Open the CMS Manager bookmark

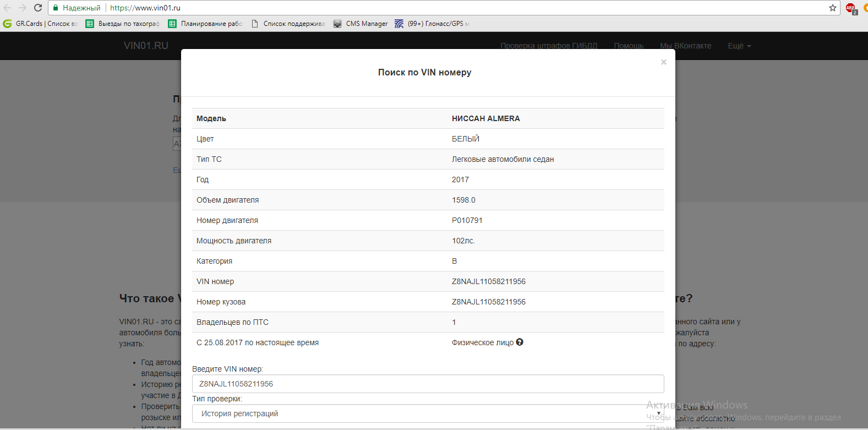click(361, 24)
